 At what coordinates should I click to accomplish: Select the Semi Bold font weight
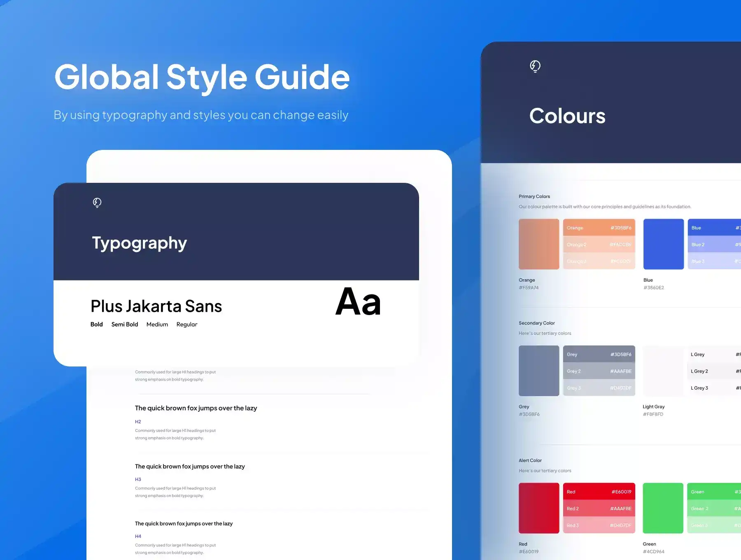point(124,324)
